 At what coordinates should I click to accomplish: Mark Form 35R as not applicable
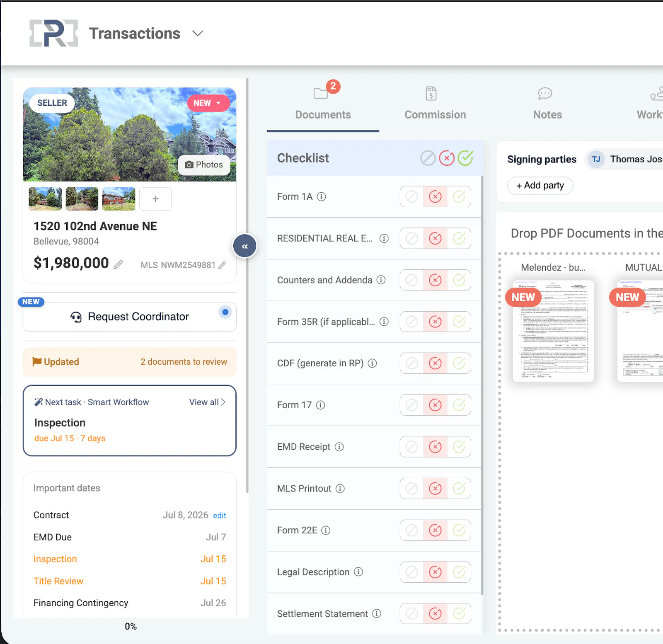point(412,322)
